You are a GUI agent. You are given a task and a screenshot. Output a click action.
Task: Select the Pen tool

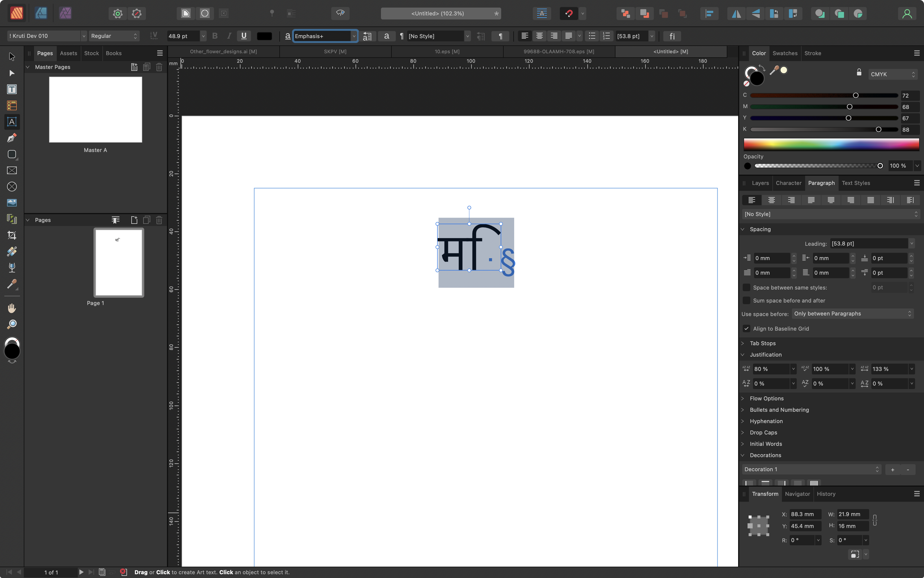click(12, 138)
